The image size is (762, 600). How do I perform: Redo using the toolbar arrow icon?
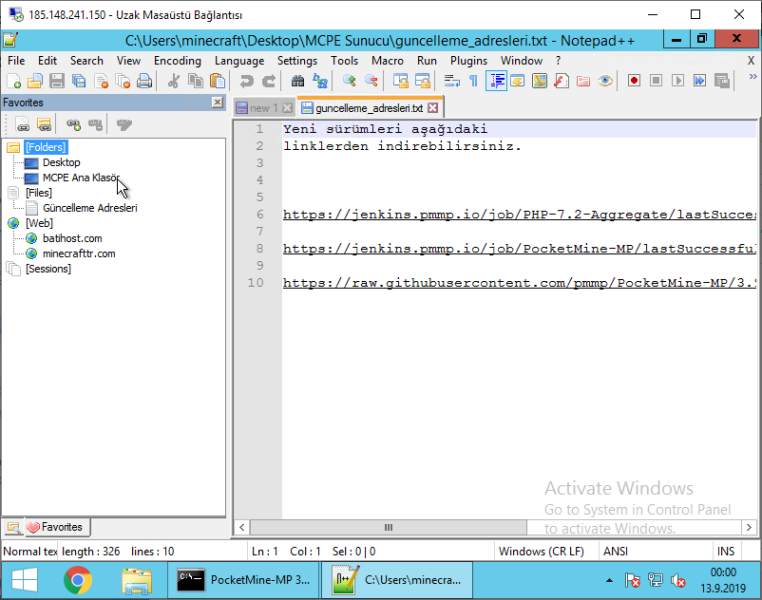(x=268, y=81)
